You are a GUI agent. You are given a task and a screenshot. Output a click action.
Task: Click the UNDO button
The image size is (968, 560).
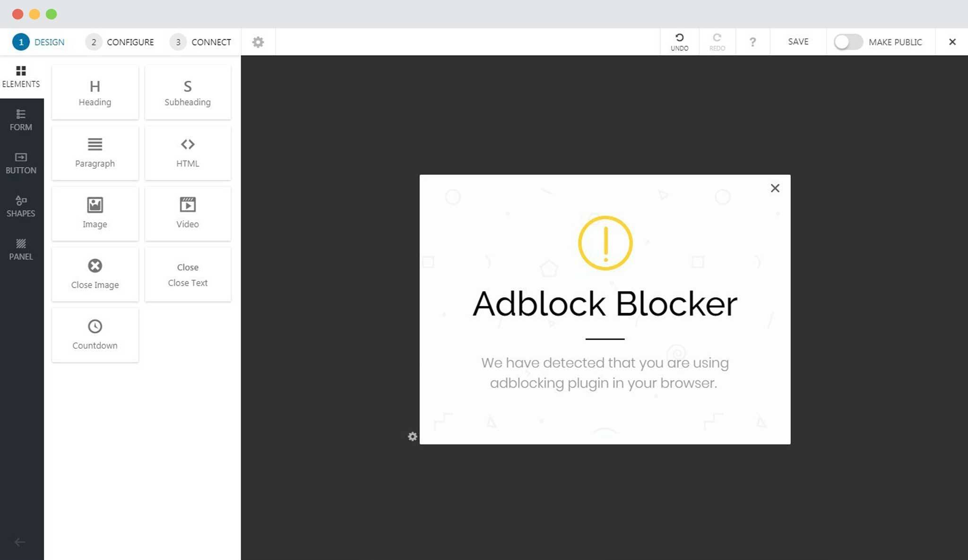tap(679, 41)
